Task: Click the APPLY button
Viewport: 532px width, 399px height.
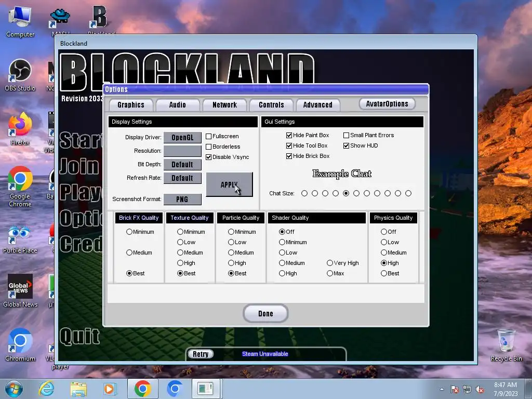Action: (229, 184)
